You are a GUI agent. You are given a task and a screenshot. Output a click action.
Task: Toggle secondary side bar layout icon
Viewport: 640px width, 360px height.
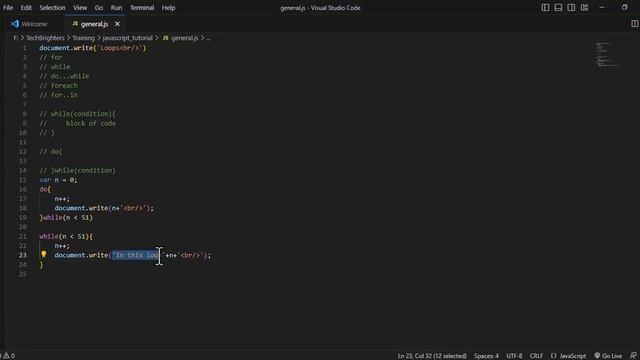(571, 7)
